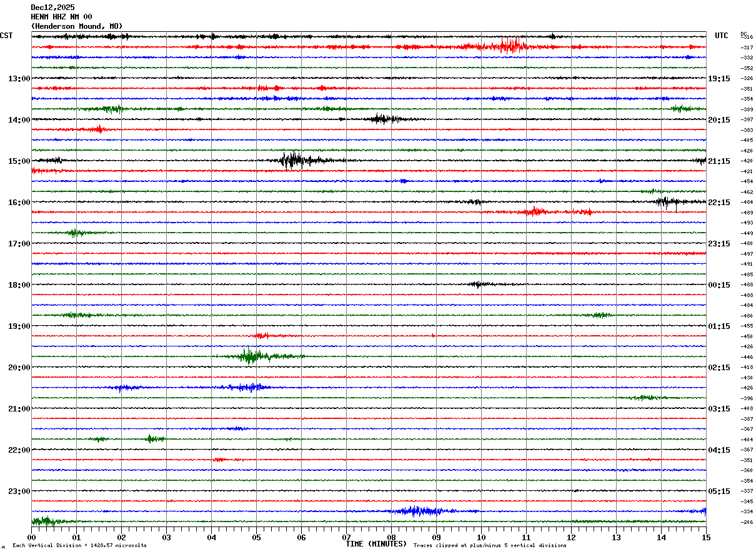Screen dimensions: 756x554
Task: Click the TIME (MINUTES) axis title
Action: 376,544
